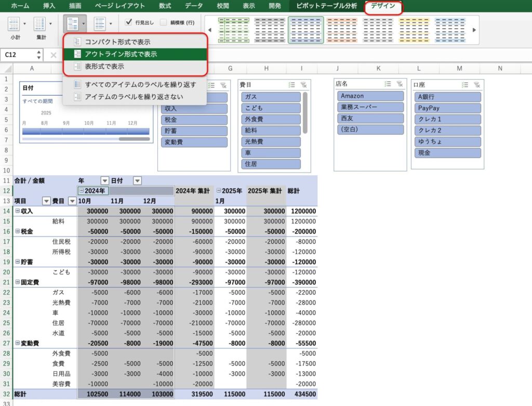Switch to ピボットテーブル分析 tab
Screen dimensions: 532x406
click(x=326, y=6)
